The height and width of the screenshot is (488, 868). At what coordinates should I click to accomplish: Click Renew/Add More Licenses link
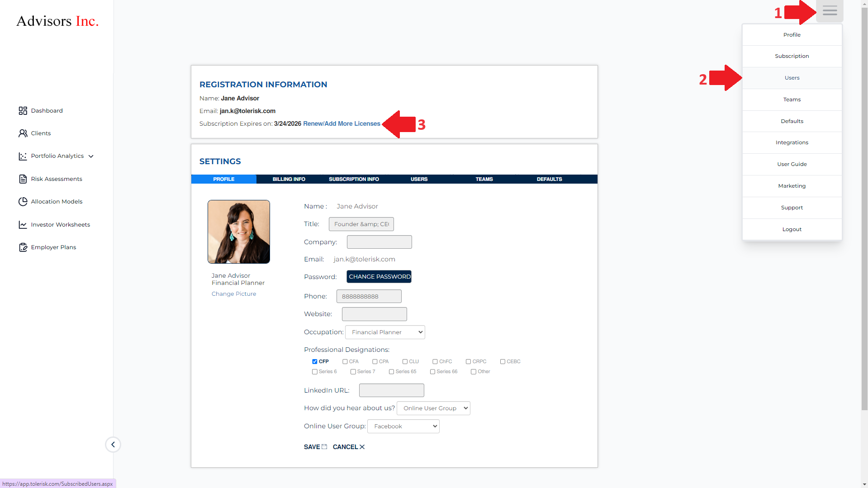point(342,124)
